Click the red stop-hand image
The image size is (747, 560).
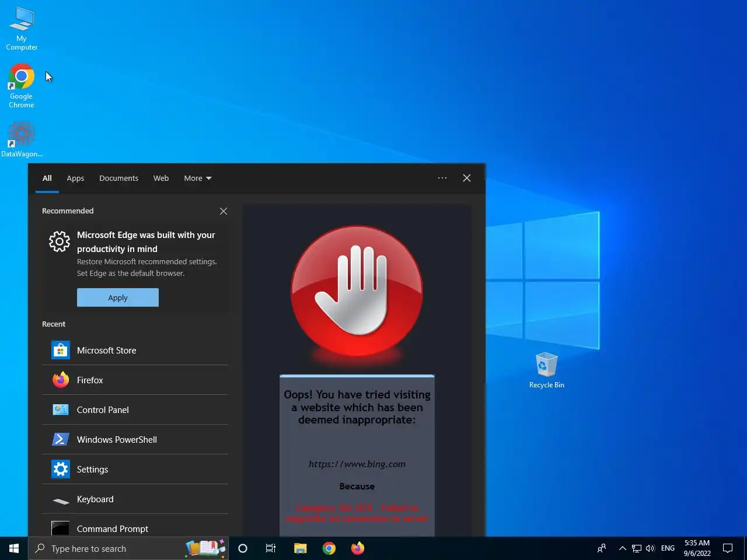(x=357, y=291)
